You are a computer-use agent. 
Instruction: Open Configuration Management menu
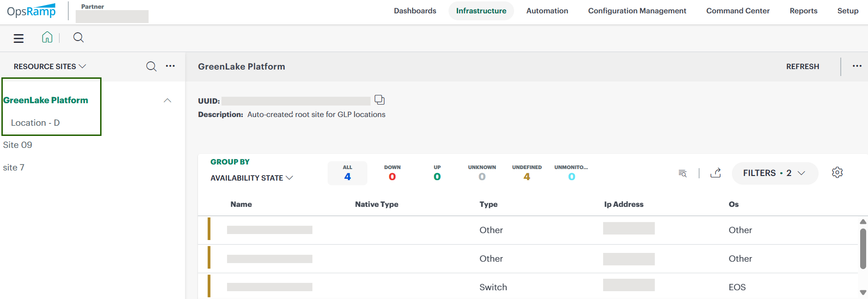(x=637, y=11)
